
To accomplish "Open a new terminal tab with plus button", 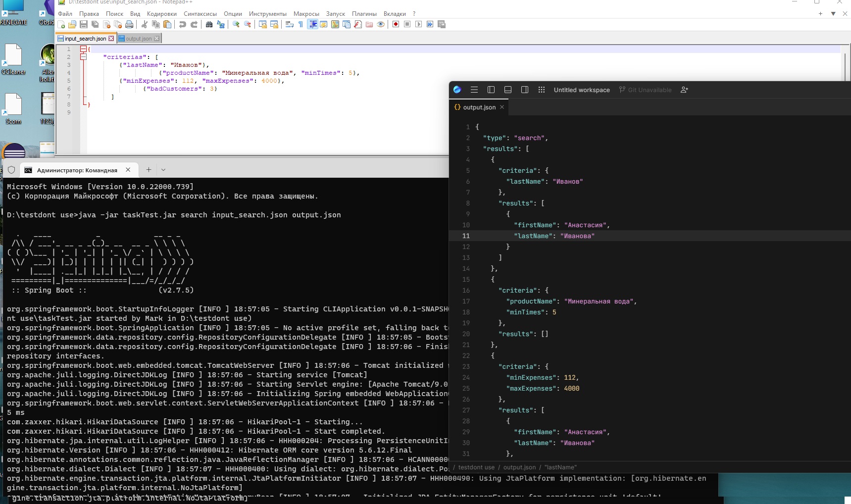I will pos(149,170).
